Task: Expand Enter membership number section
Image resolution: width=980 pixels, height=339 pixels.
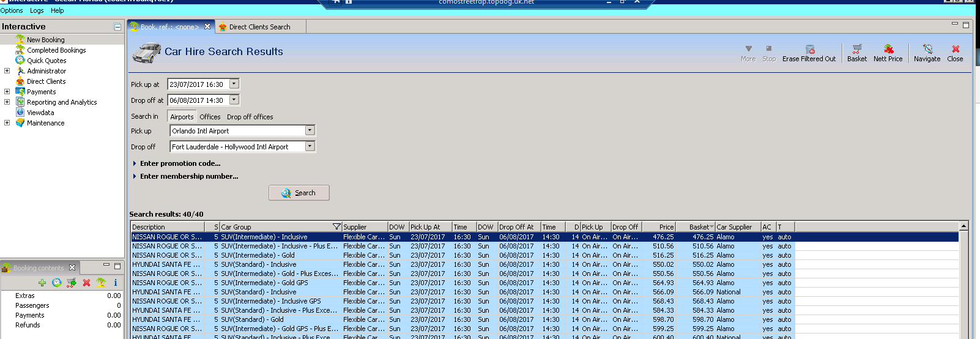Action: tap(135, 176)
